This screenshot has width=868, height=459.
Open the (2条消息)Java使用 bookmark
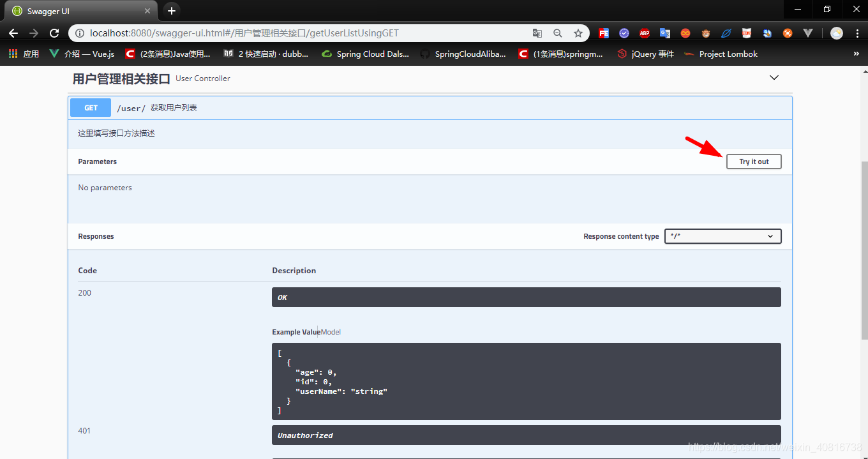168,54
